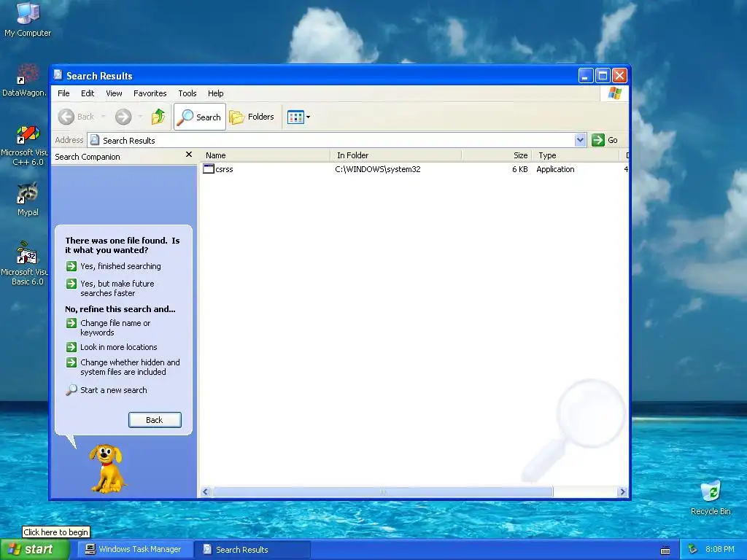The width and height of the screenshot is (747, 560).
Task: Open the Tools menu
Action: tap(187, 93)
